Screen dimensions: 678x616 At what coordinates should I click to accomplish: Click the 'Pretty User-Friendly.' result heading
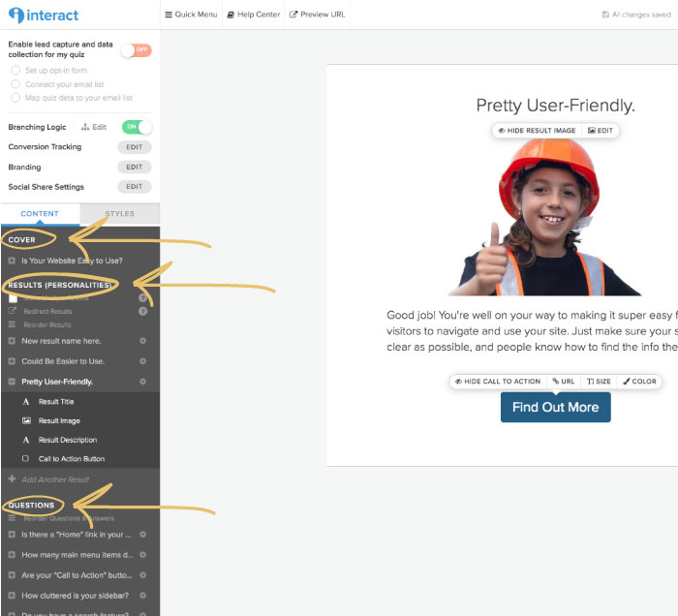tap(556, 105)
